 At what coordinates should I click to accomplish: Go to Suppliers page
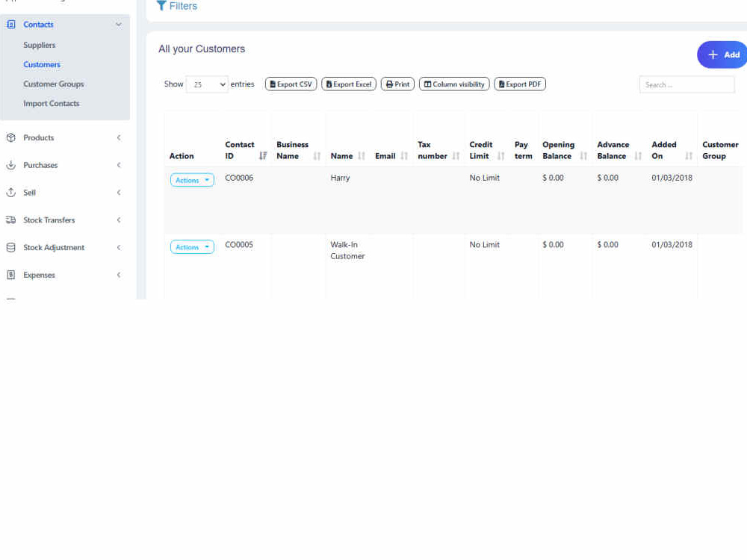point(40,45)
